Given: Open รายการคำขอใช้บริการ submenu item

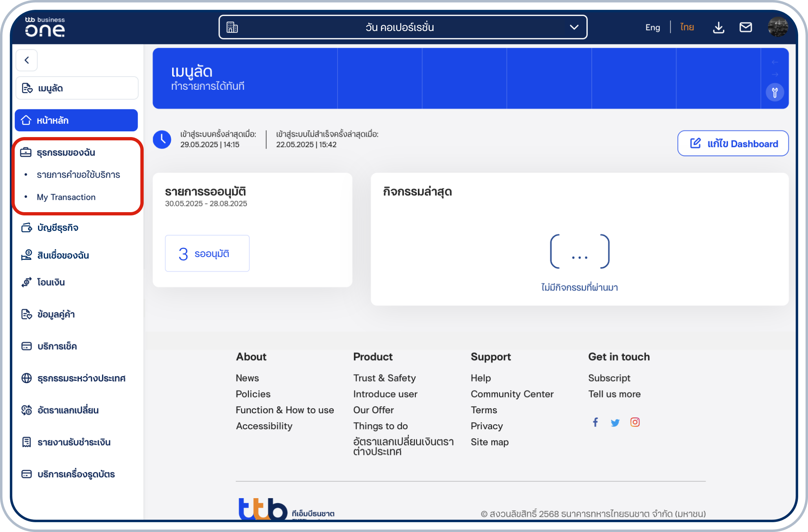Looking at the screenshot, I should point(78,175).
